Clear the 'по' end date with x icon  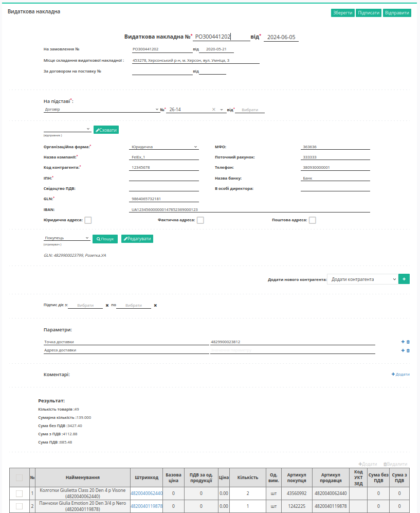click(155, 305)
